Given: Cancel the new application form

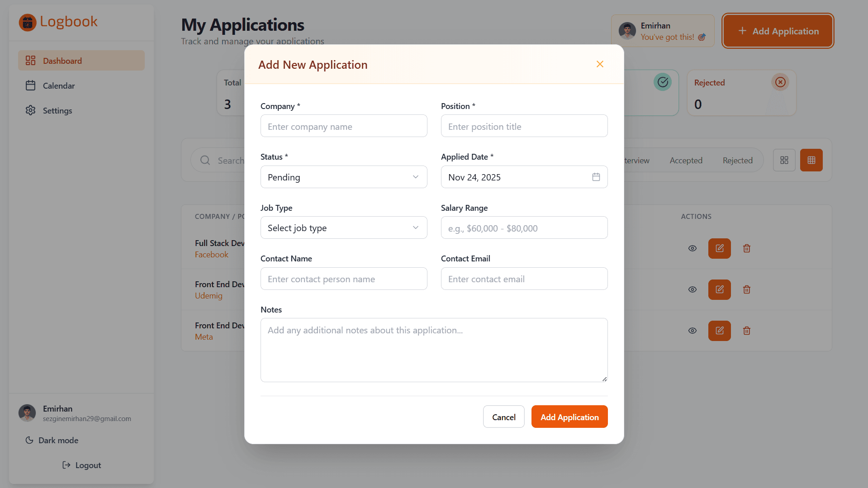Looking at the screenshot, I should [x=504, y=417].
